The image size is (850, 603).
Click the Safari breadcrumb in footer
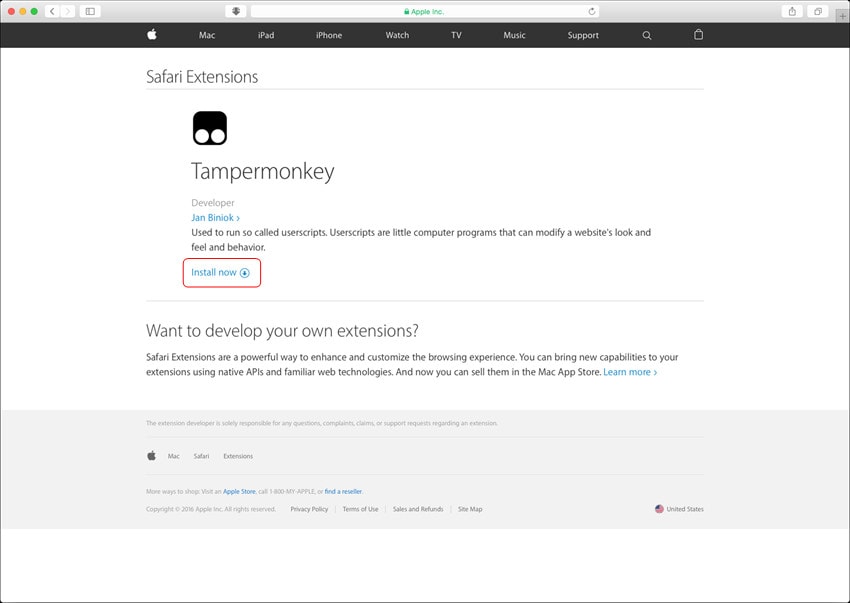(x=201, y=456)
